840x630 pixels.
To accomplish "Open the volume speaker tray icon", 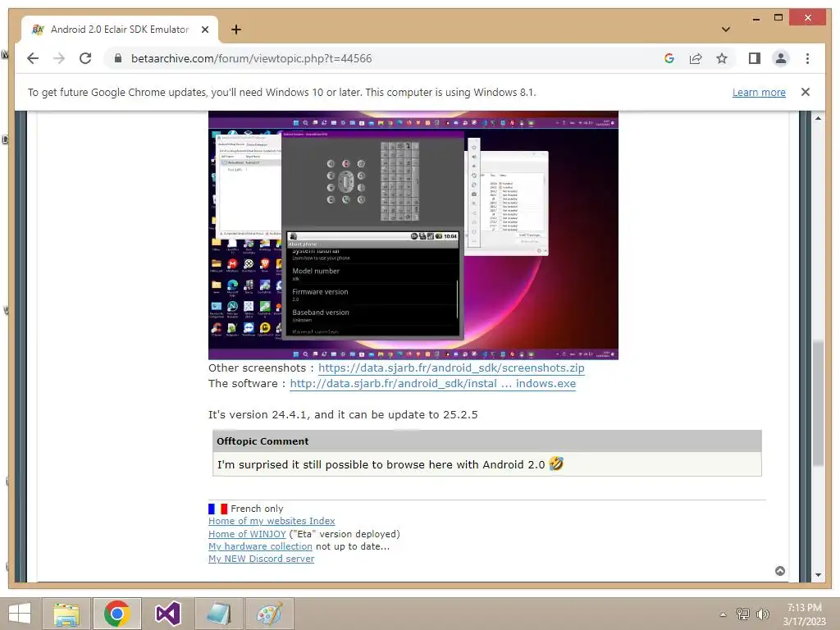I will pos(762,614).
